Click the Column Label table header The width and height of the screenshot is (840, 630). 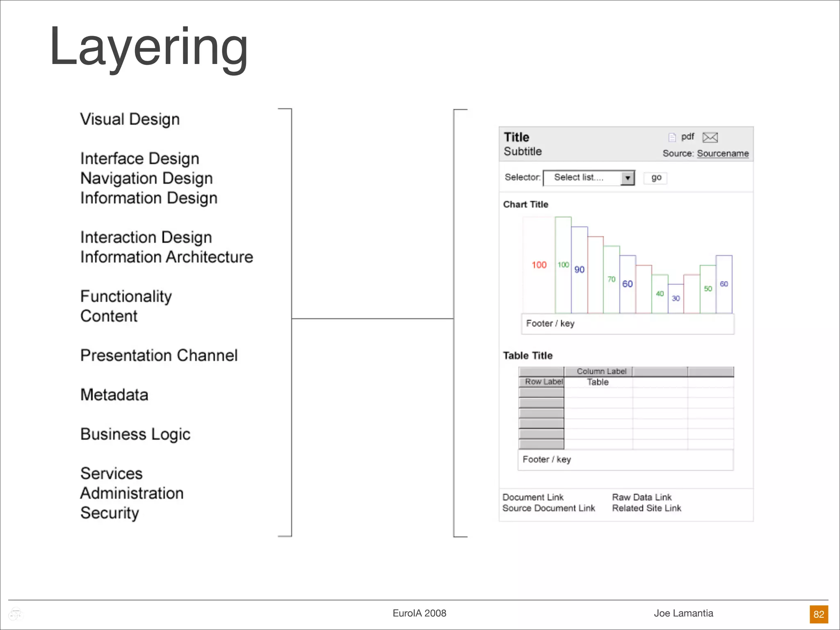598,371
